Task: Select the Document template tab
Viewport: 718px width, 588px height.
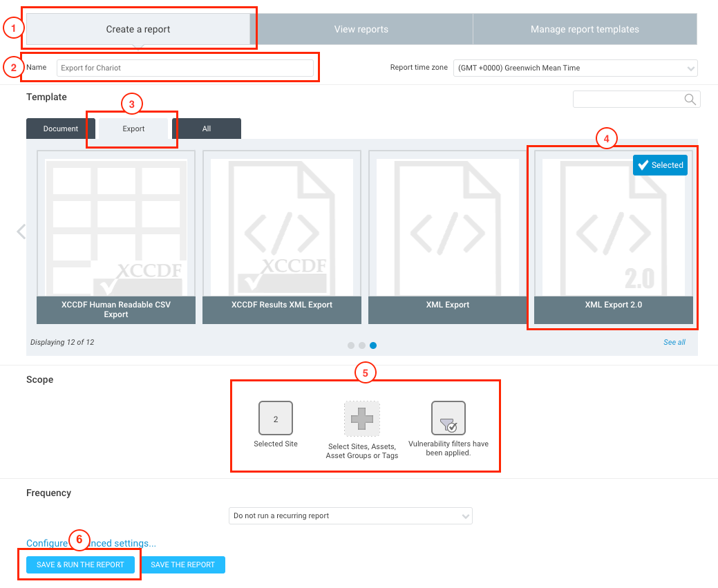Action: click(61, 129)
